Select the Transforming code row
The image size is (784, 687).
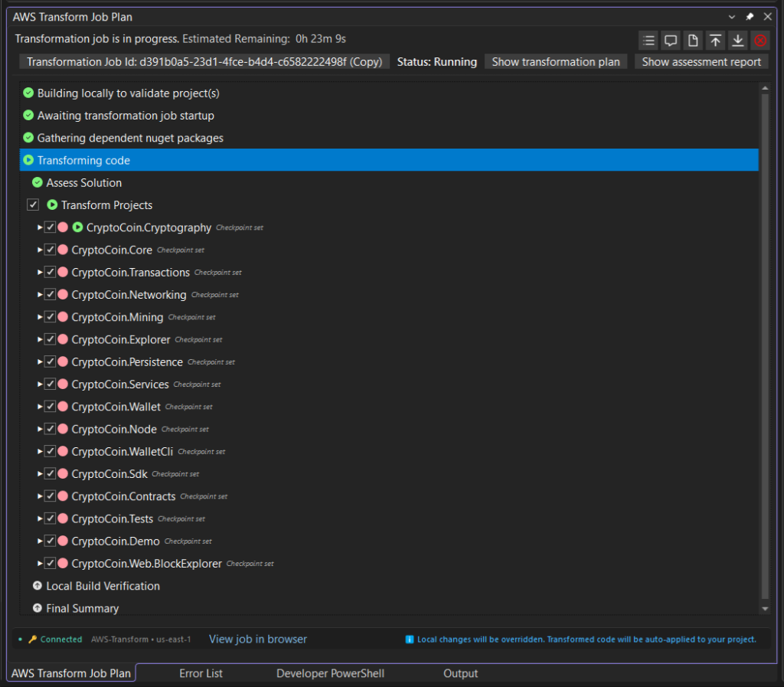click(389, 160)
